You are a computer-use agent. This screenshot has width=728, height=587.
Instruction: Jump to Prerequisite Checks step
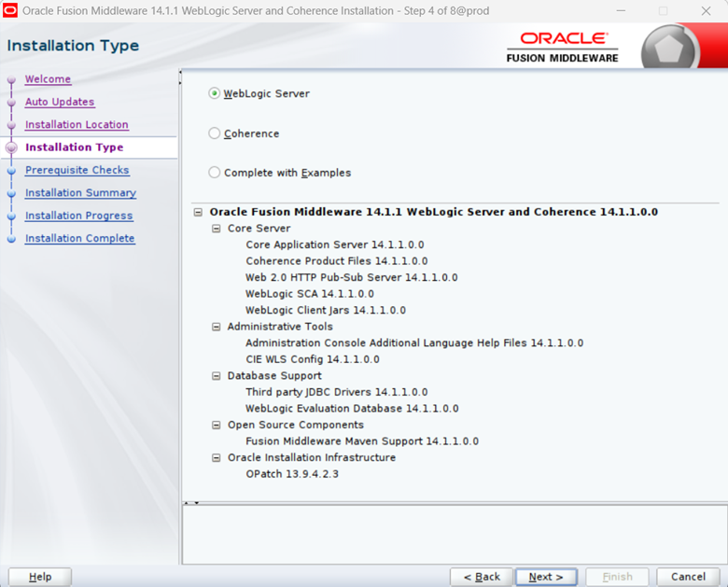point(77,170)
